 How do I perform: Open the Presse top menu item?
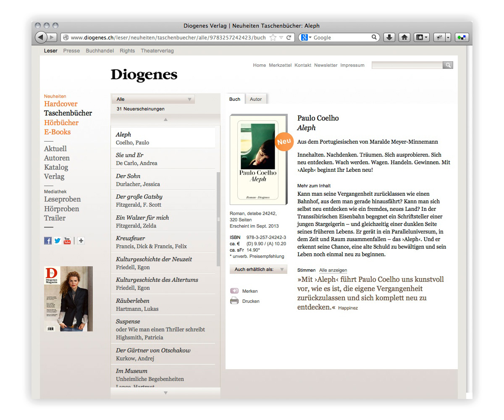71,51
